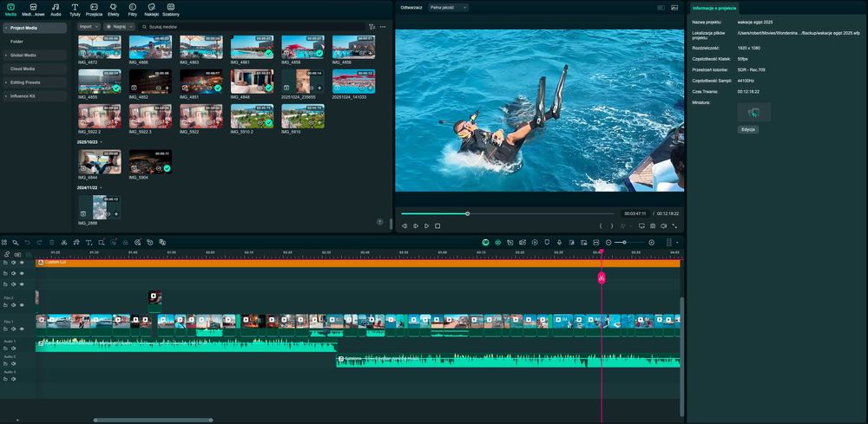Open the Pełna jakość quality dropdown

pos(449,8)
